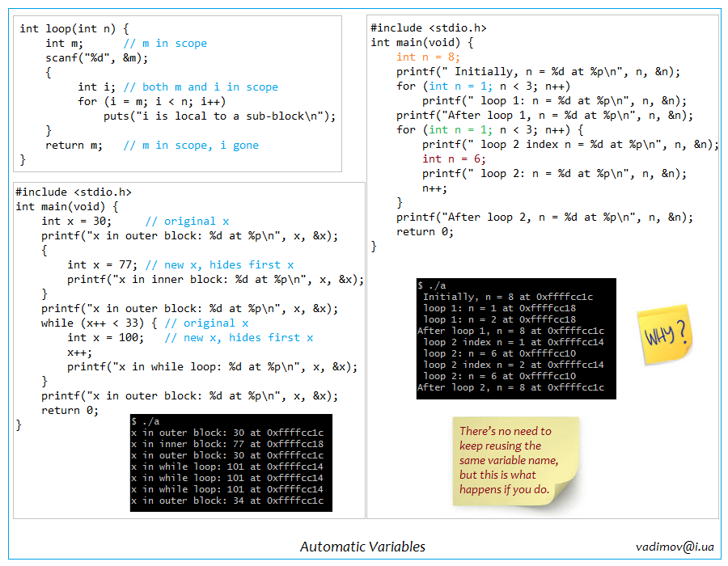Viewport: 728px width, 566px height.
Task: Select the printf "After loop 1, n" code line
Action: [544, 116]
